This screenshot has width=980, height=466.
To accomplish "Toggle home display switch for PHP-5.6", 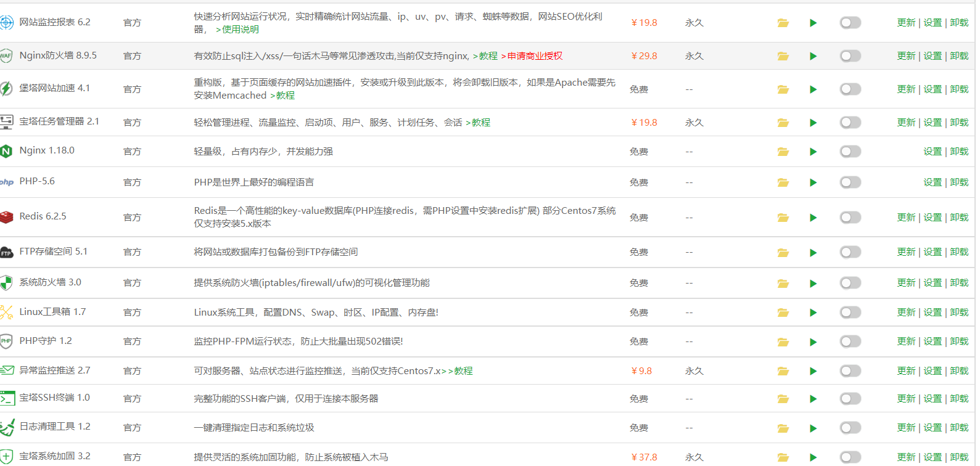I will point(850,182).
